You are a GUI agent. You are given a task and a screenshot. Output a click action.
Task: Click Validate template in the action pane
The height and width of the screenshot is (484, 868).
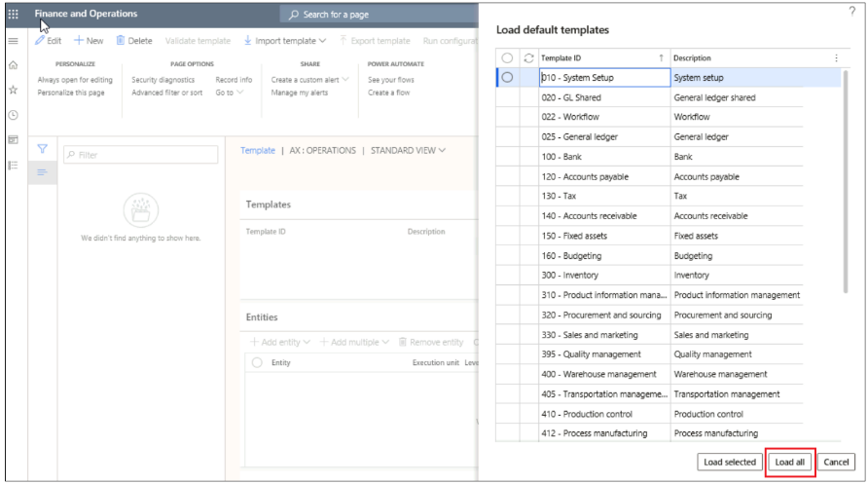[198, 41]
